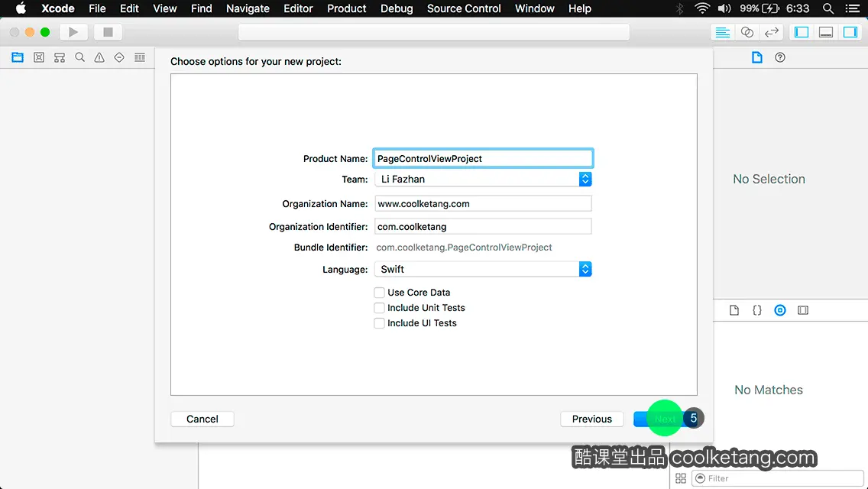The height and width of the screenshot is (489, 868).
Task: Show the Version editor
Action: [771, 32]
